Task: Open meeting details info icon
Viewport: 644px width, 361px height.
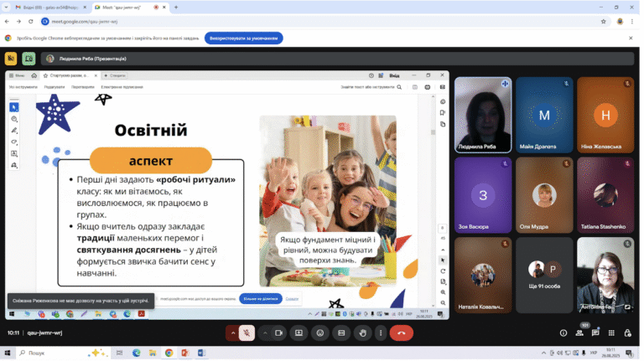Action: tap(563, 333)
